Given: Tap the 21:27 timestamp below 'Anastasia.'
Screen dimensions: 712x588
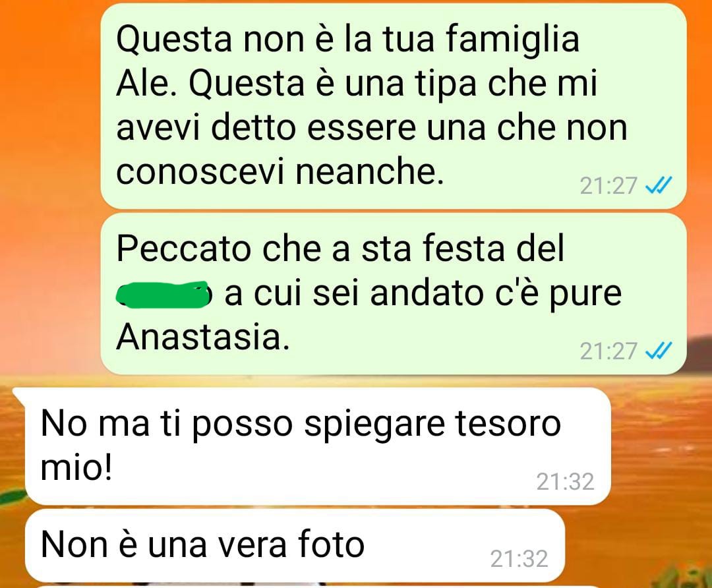Looking at the screenshot, I should pos(608,351).
